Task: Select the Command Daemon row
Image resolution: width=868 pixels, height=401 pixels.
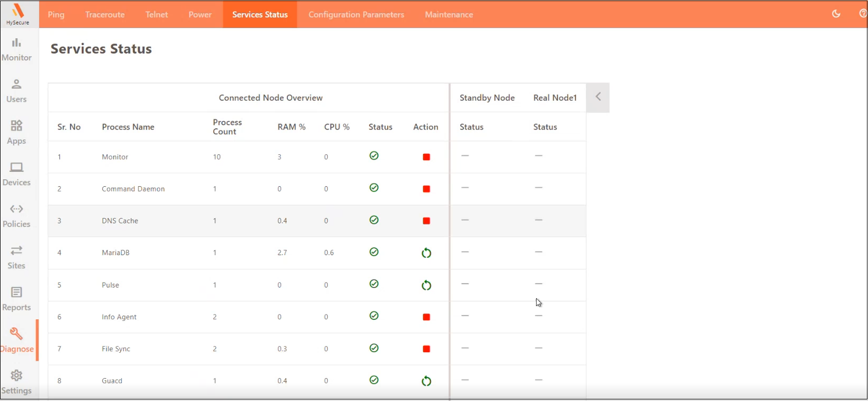Action: (133, 189)
